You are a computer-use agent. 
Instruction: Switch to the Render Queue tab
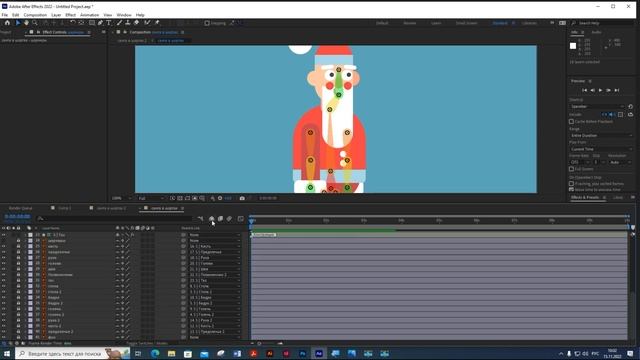[20, 208]
